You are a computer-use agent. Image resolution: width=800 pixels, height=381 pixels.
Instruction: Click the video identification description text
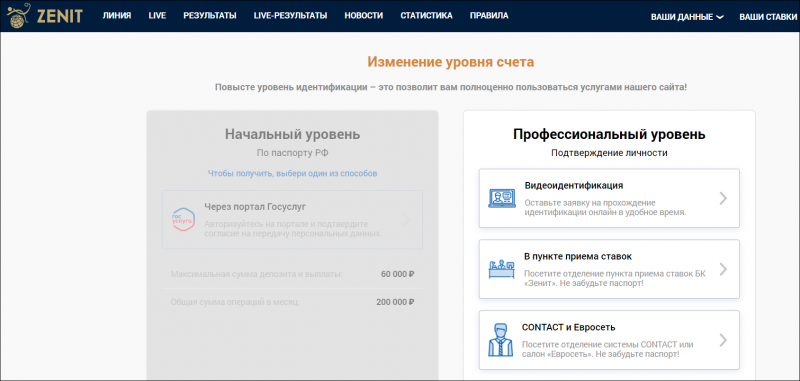pos(605,208)
